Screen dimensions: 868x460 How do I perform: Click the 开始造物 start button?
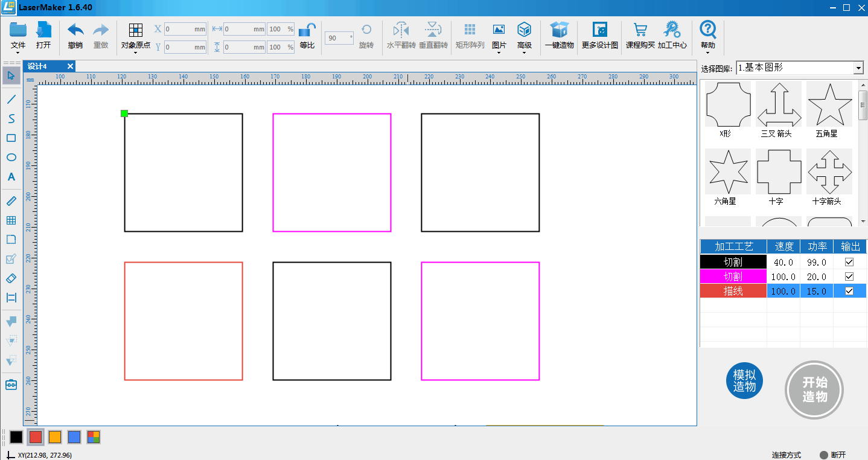814,390
